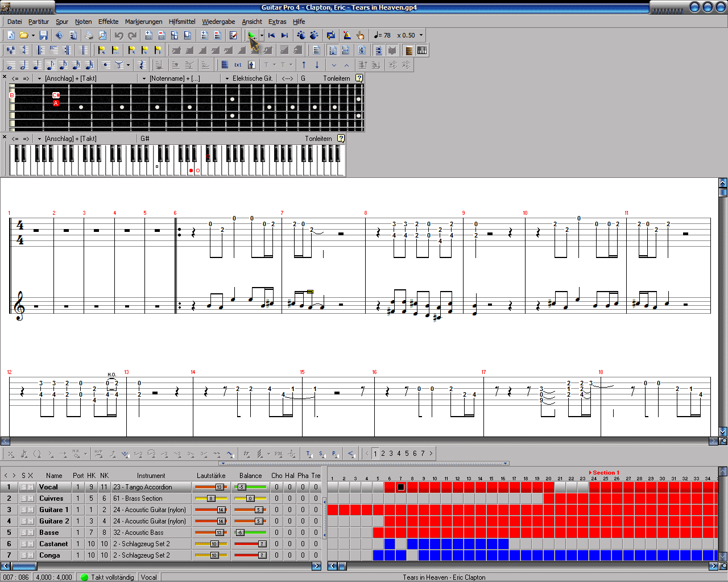
Task: Click the Redo arrow icon
Action: click(x=132, y=35)
